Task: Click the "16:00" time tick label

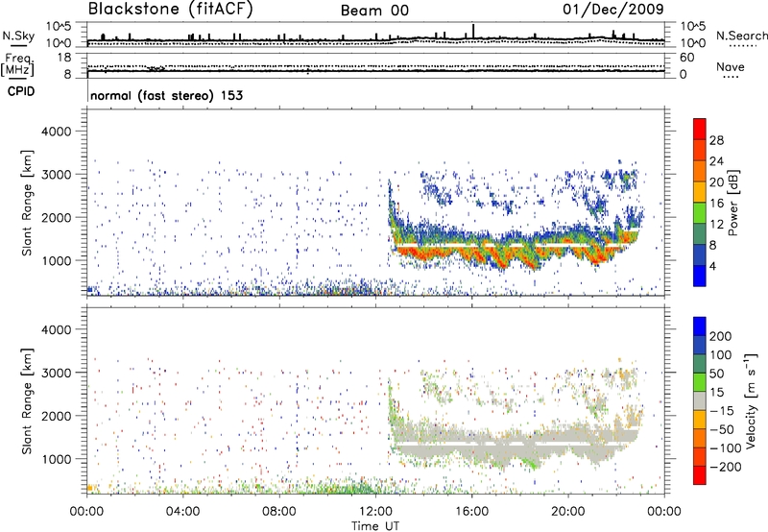Action: click(x=471, y=512)
